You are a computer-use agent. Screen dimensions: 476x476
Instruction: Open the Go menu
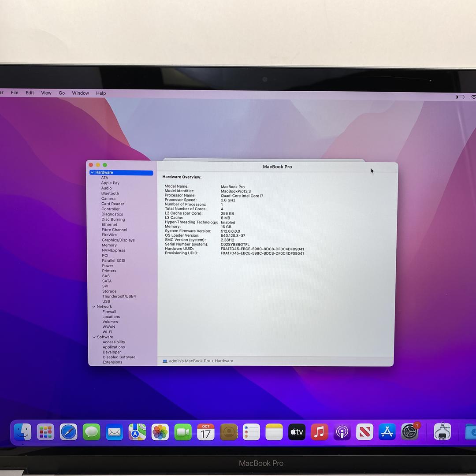62,93
